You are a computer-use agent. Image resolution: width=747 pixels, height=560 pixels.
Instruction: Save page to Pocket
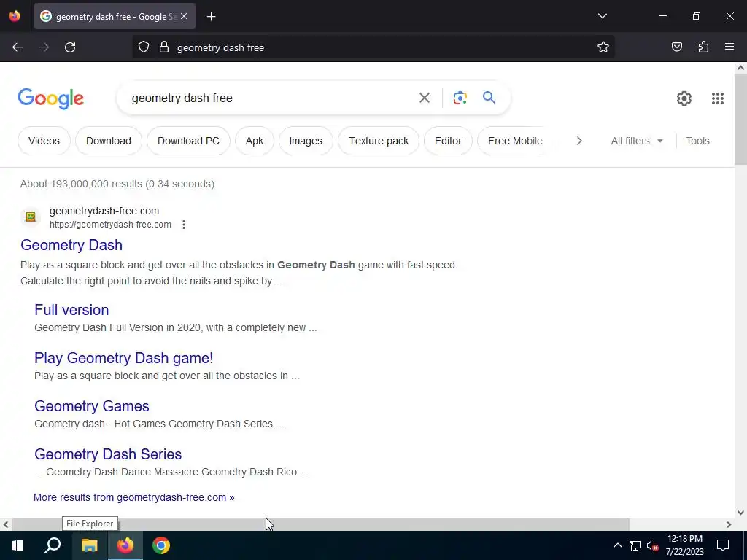point(676,47)
